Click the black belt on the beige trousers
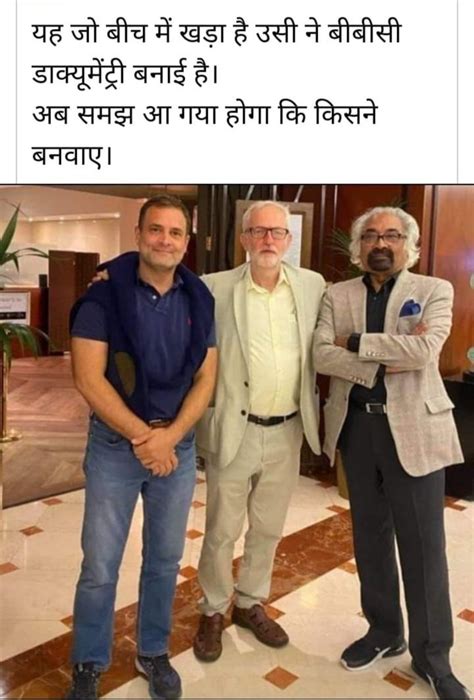 272,418
